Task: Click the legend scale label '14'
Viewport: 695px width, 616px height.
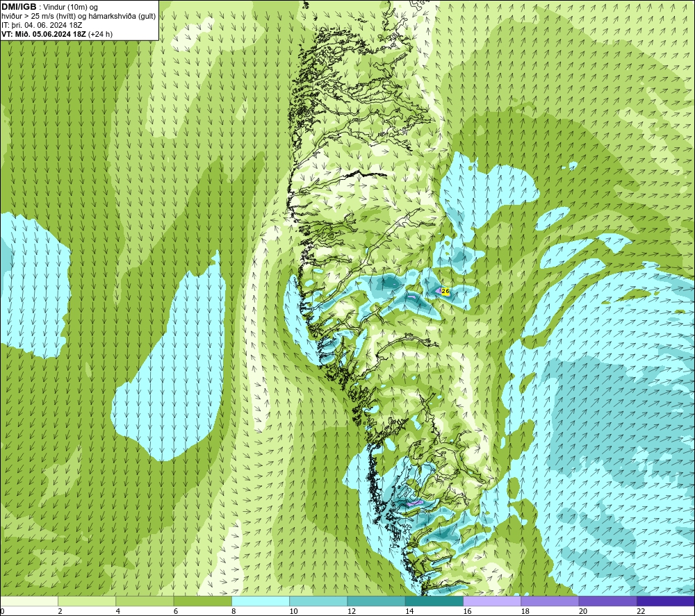Action: [409, 611]
